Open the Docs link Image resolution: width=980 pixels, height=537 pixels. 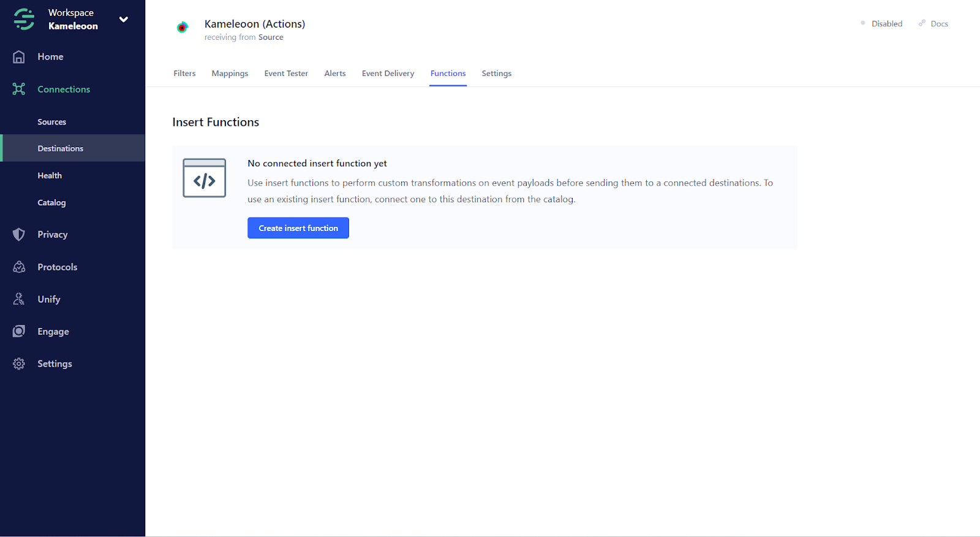(939, 24)
